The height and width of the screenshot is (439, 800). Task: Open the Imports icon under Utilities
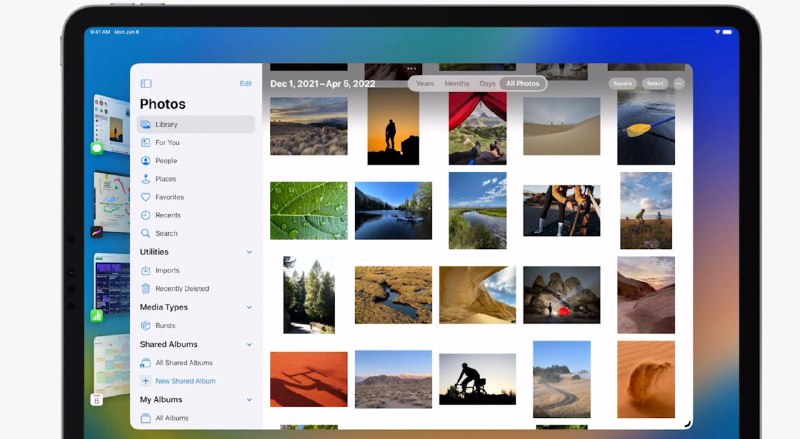tap(145, 271)
